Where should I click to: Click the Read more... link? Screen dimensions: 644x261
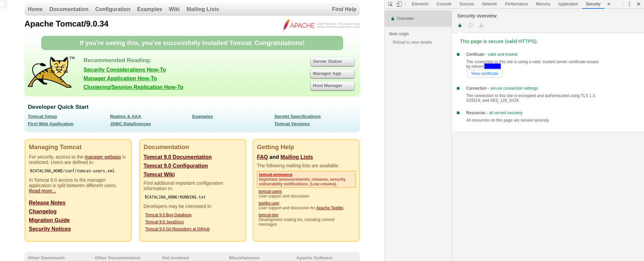42,191
